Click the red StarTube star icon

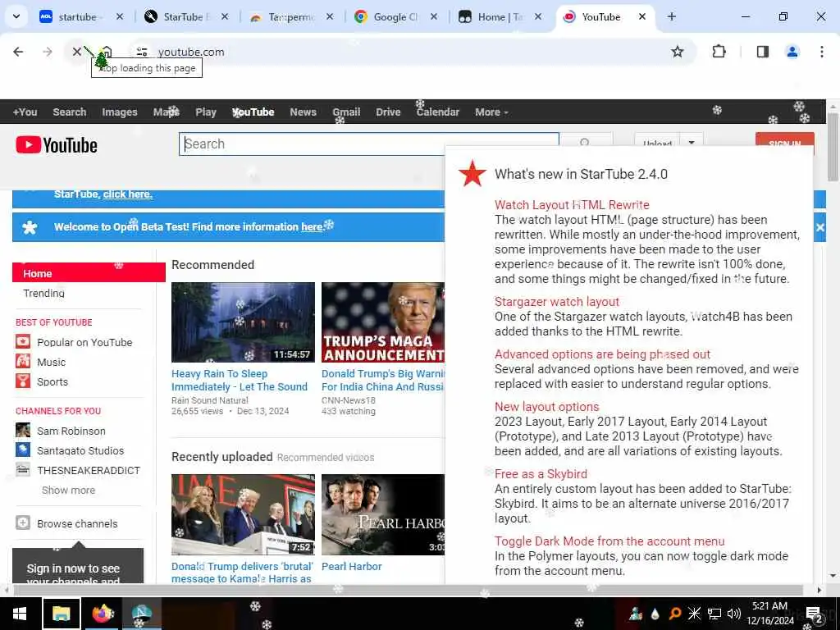[472, 174]
